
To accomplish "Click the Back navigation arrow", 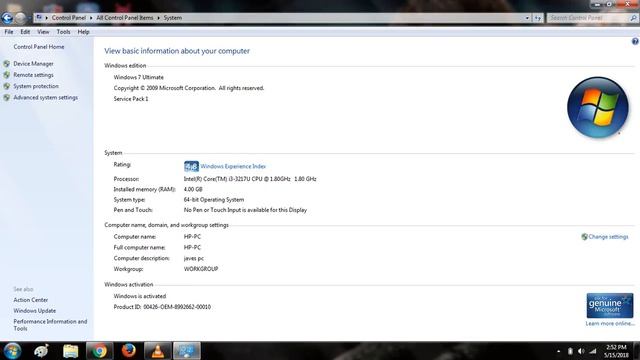I will coord(7,18).
